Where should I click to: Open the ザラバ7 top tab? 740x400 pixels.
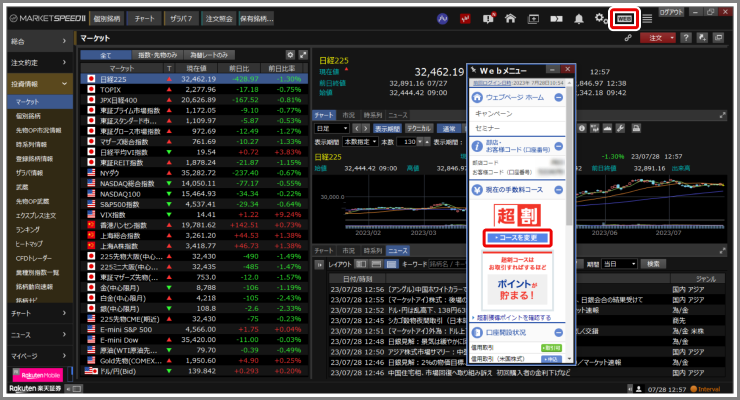[x=181, y=19]
